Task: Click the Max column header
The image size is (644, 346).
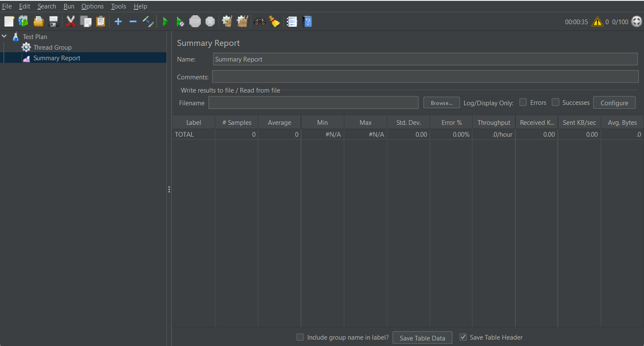Action: pos(366,122)
